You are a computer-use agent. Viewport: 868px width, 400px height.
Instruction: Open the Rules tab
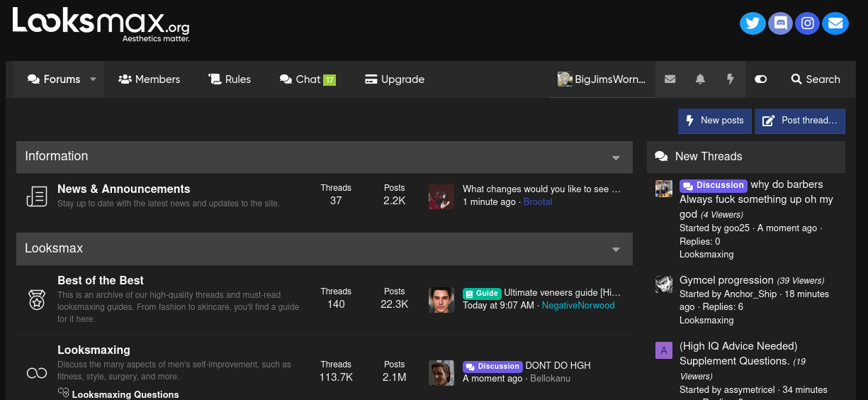point(230,79)
